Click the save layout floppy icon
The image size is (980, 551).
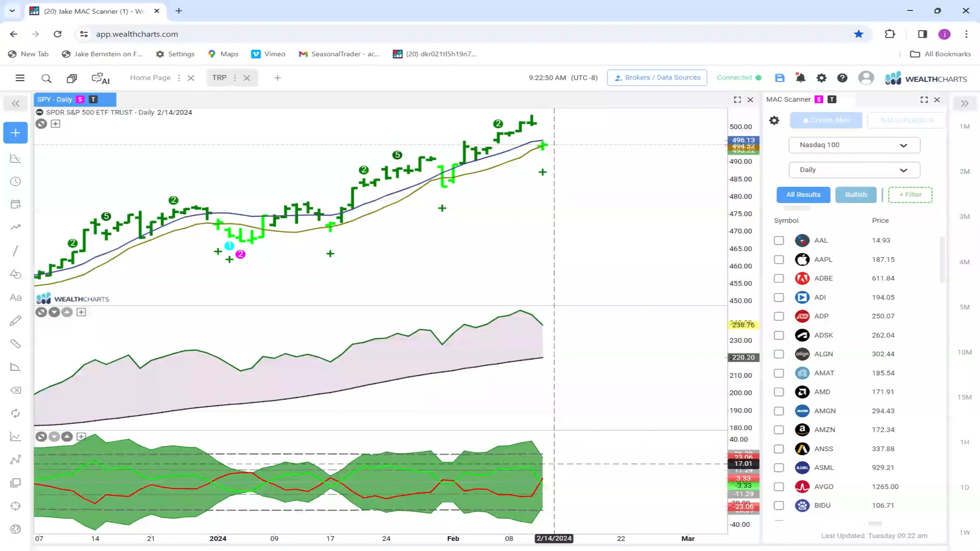pos(779,78)
